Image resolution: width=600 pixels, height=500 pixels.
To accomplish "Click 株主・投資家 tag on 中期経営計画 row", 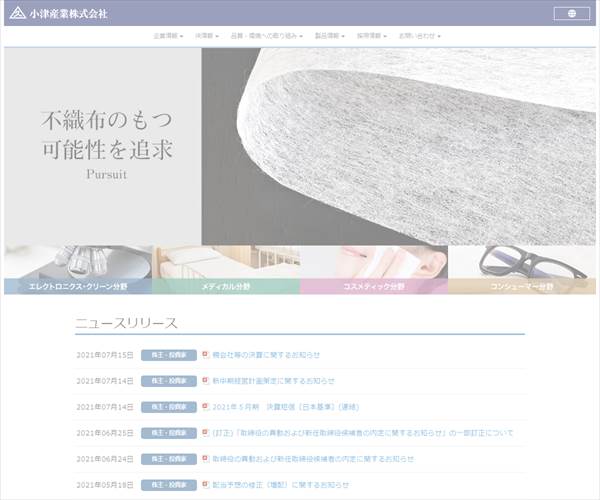I will (169, 381).
